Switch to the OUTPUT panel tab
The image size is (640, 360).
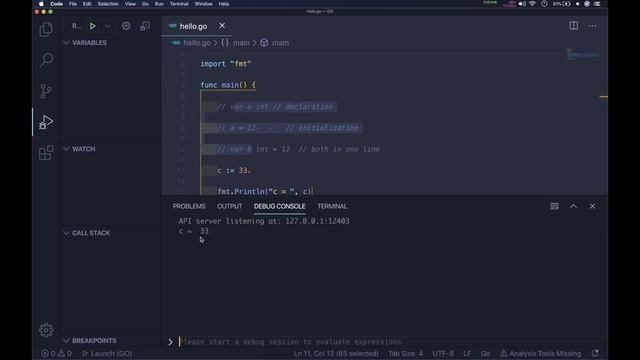(x=230, y=206)
